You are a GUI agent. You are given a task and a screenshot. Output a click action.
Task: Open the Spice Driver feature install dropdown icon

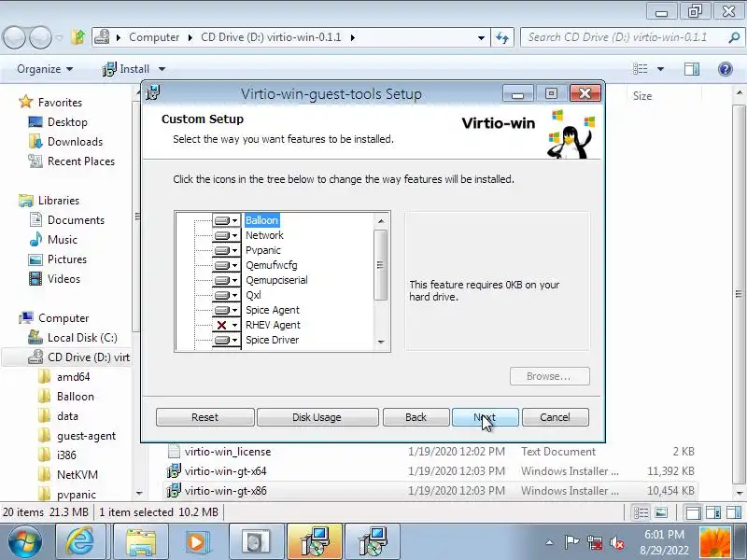[226, 341]
